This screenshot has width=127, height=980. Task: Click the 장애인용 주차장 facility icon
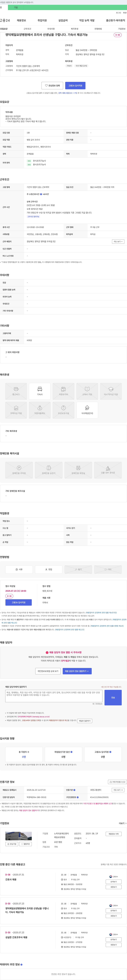pyautogui.click(x=19, y=470)
